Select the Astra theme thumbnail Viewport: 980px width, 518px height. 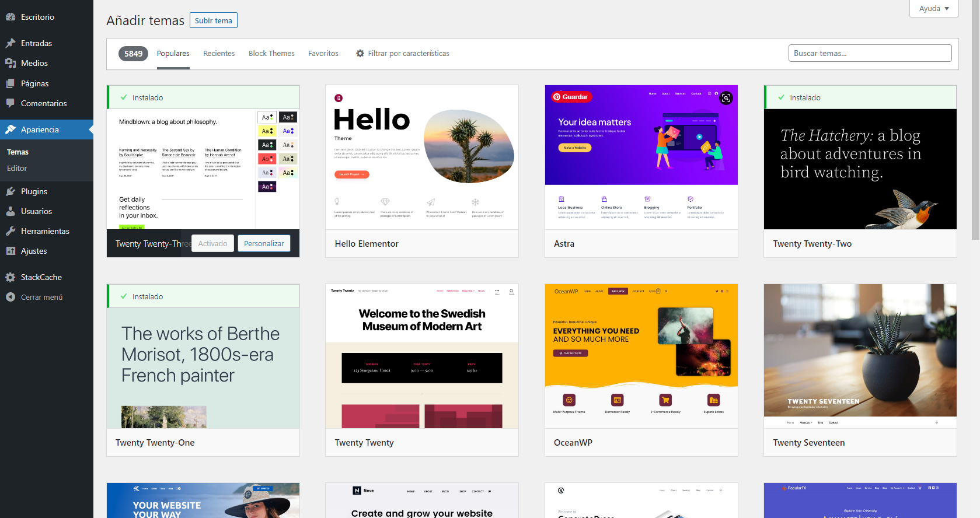coord(641,157)
